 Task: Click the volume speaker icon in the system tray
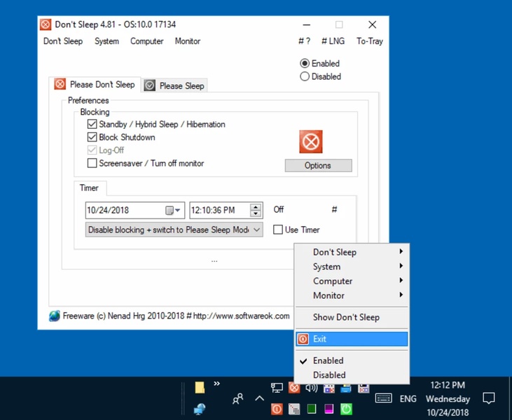tap(312, 388)
